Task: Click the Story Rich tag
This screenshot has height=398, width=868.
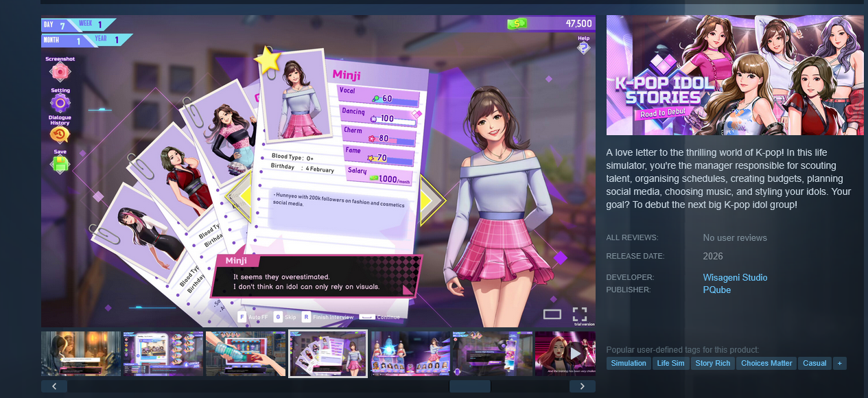Action: pos(712,363)
